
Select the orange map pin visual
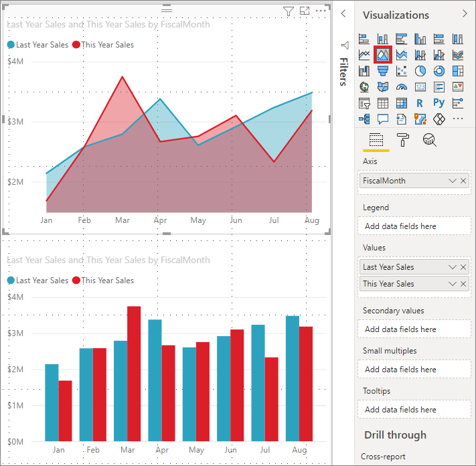[x=420, y=119]
